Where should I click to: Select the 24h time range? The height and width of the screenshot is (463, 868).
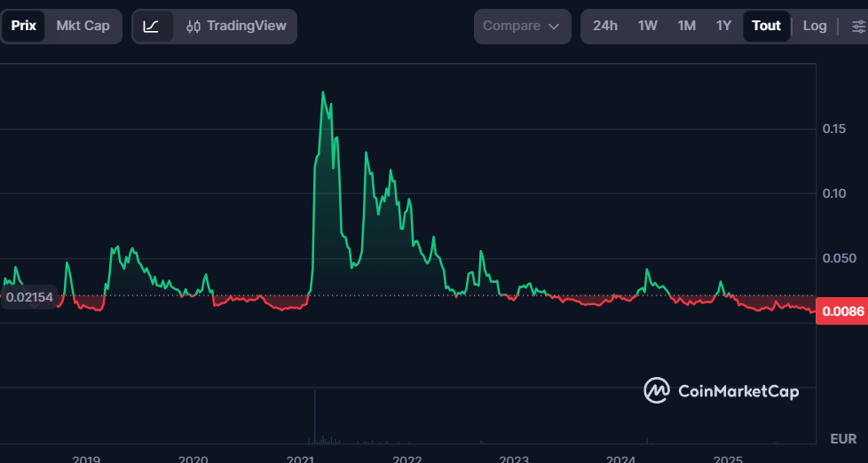605,26
